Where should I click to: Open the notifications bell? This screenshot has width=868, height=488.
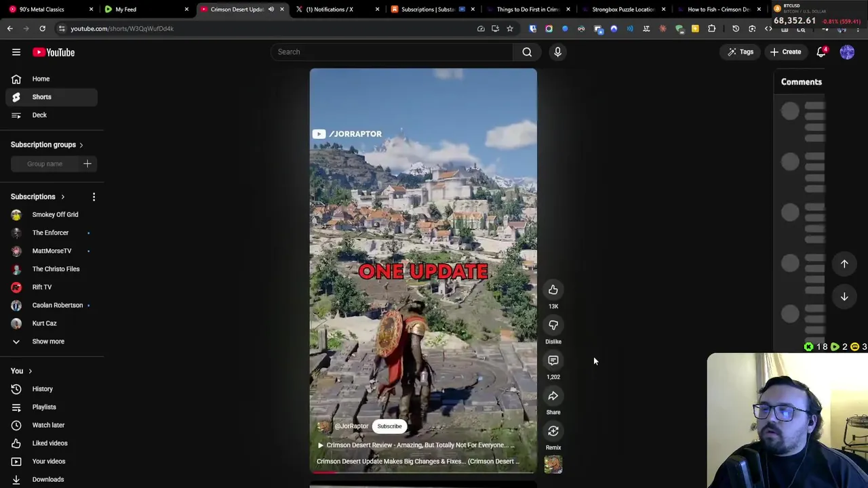(x=821, y=52)
